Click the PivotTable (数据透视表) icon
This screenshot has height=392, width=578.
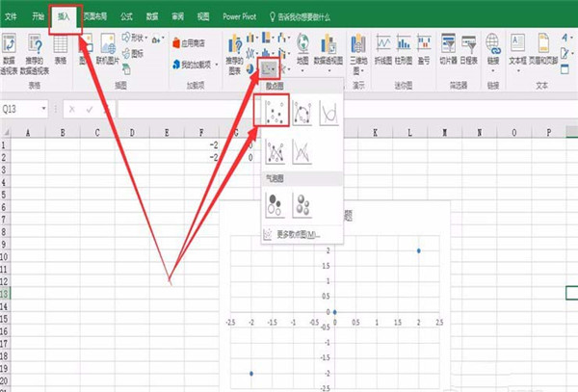click(9, 44)
